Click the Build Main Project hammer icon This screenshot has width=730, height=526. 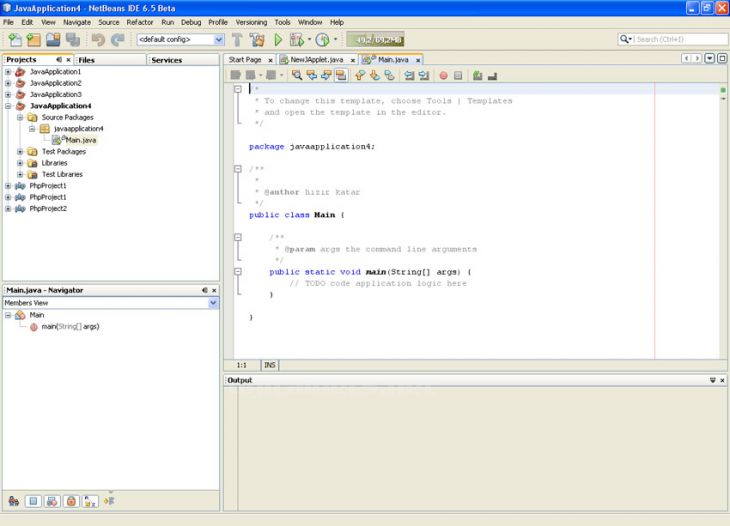(237, 40)
